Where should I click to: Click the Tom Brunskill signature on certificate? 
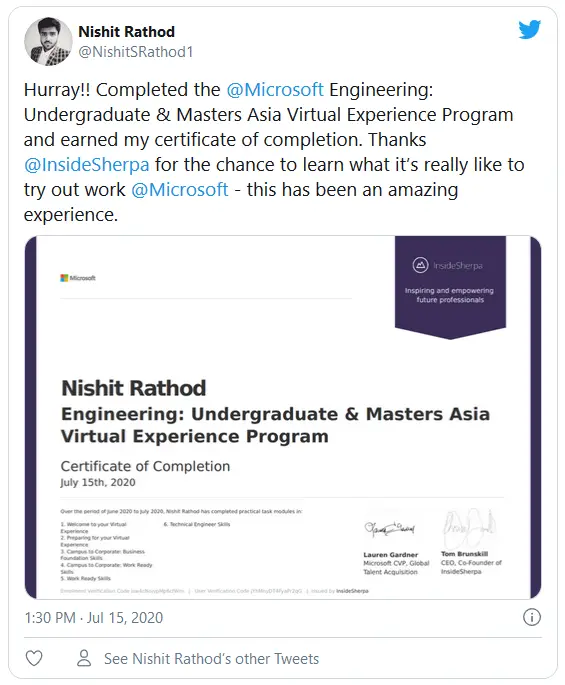pos(468,526)
